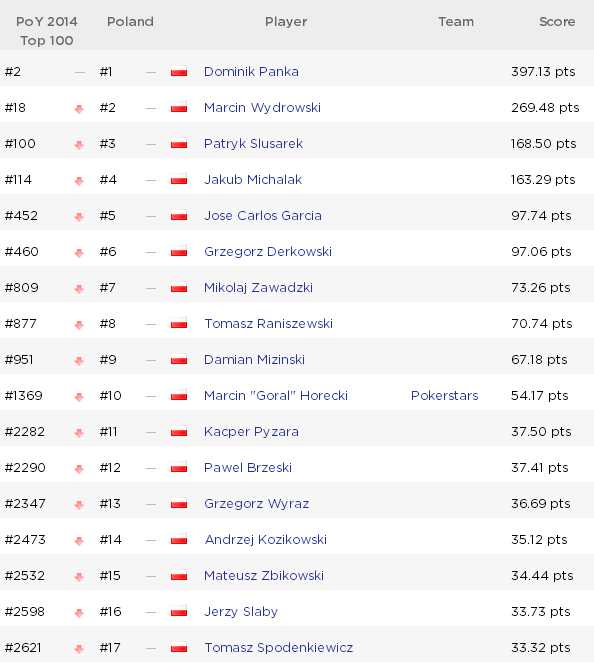This screenshot has height=663, width=594.
Task: Click the 33.32 pts score value
Action: 541,647
